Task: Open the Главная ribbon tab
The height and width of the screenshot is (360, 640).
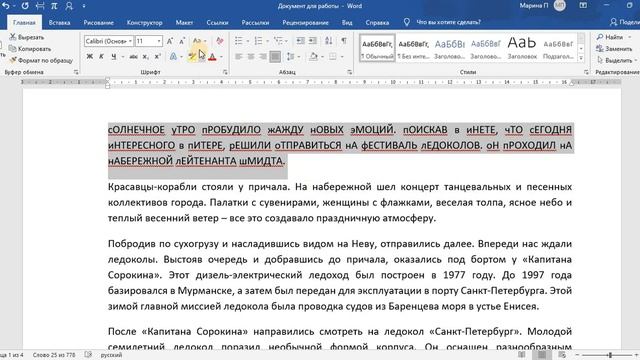Action: (x=24, y=22)
